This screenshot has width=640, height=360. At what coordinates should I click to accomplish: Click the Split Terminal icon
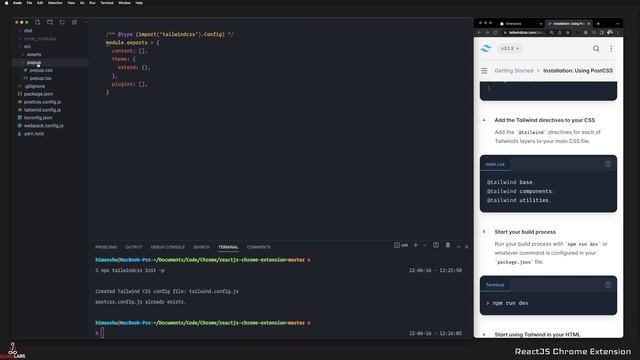click(436, 245)
